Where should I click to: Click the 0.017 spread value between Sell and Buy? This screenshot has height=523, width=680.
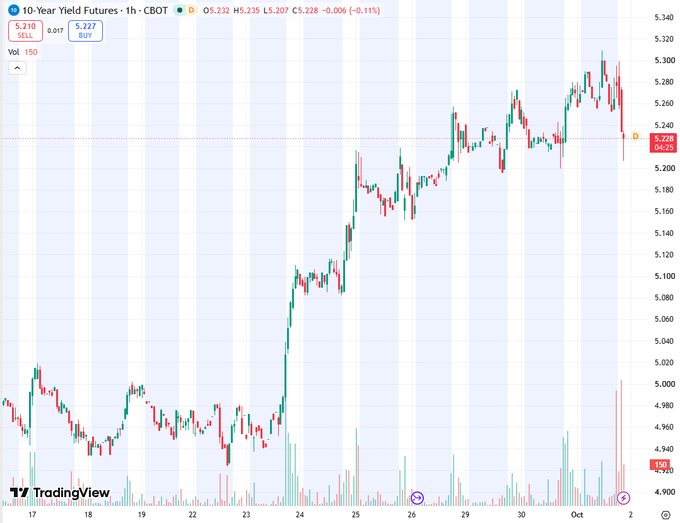(55, 31)
